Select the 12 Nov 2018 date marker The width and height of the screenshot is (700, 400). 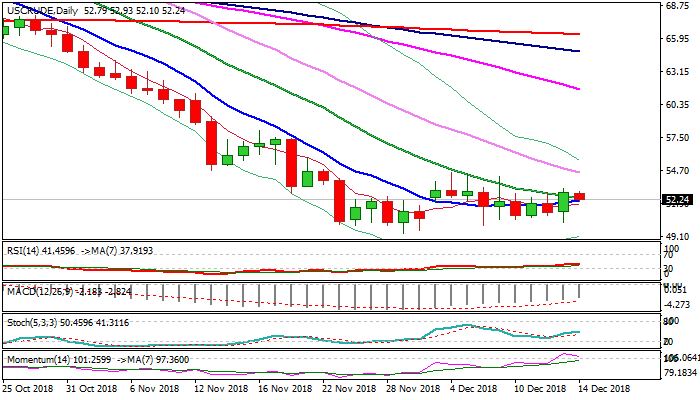click(223, 388)
